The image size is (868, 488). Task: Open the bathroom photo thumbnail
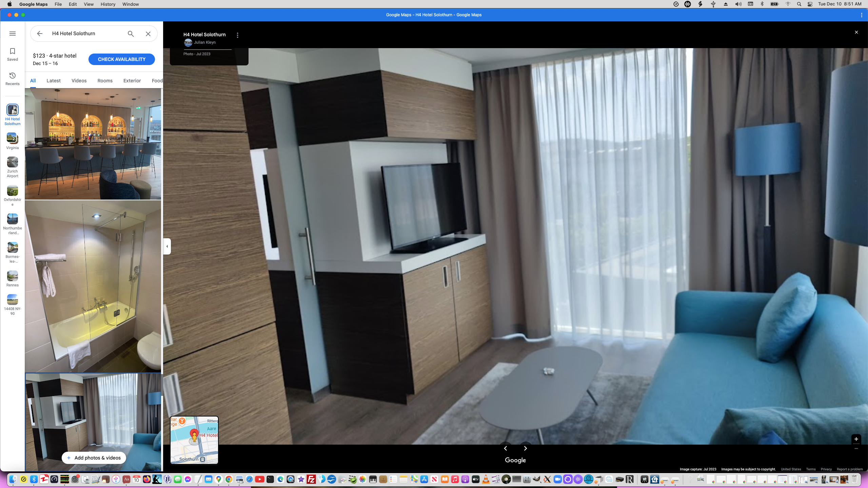tap(93, 286)
